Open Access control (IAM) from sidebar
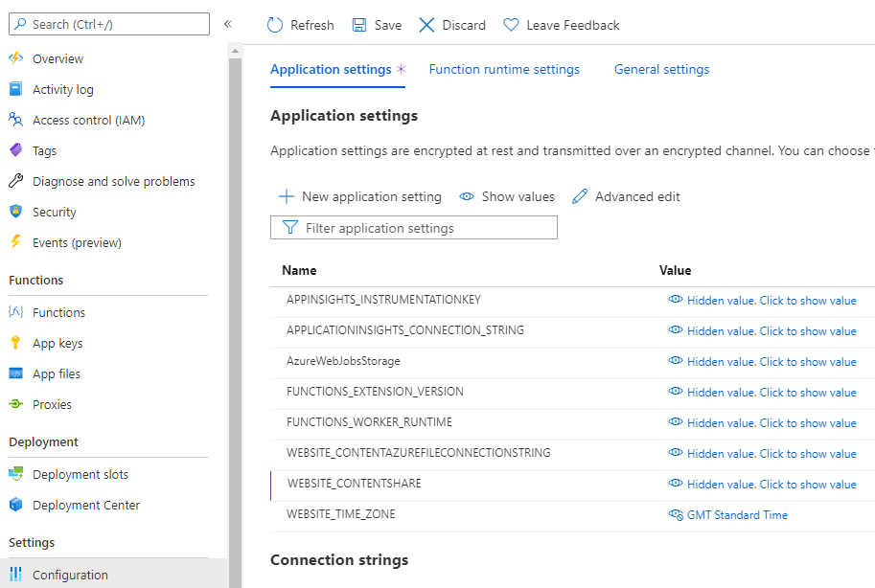The width and height of the screenshot is (875, 588). click(88, 120)
